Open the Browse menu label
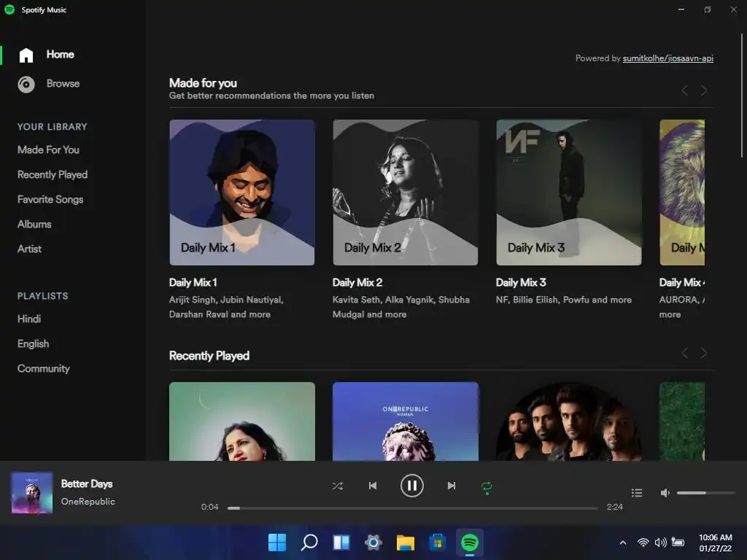The width and height of the screenshot is (747, 560). tap(63, 83)
